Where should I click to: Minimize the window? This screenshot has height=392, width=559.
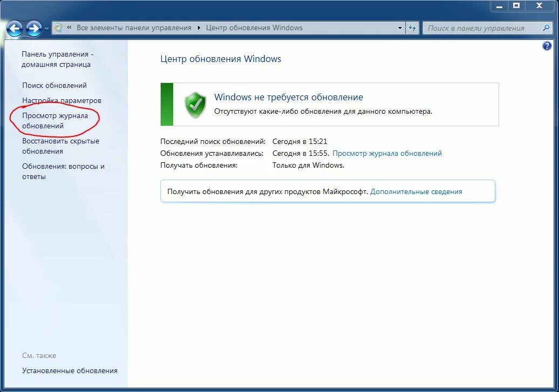[x=500, y=6]
